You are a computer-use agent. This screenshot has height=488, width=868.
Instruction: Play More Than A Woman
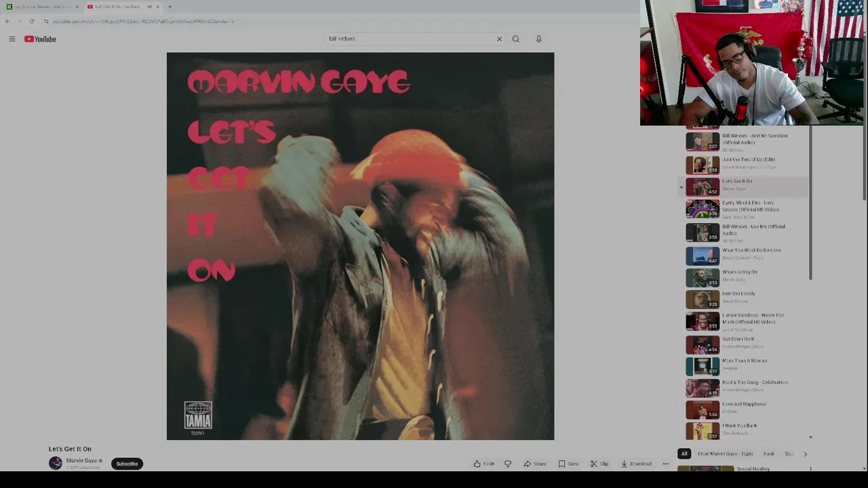tap(745, 366)
